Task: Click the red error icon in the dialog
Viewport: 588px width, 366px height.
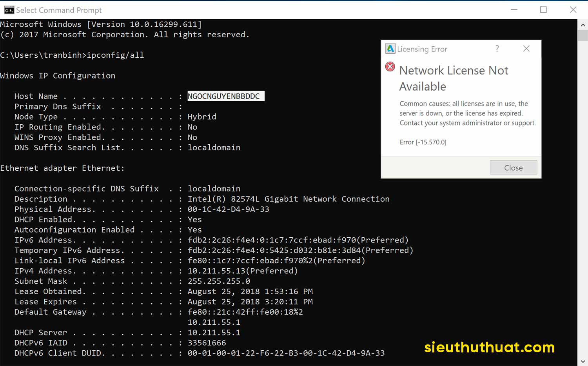Action: coord(390,66)
